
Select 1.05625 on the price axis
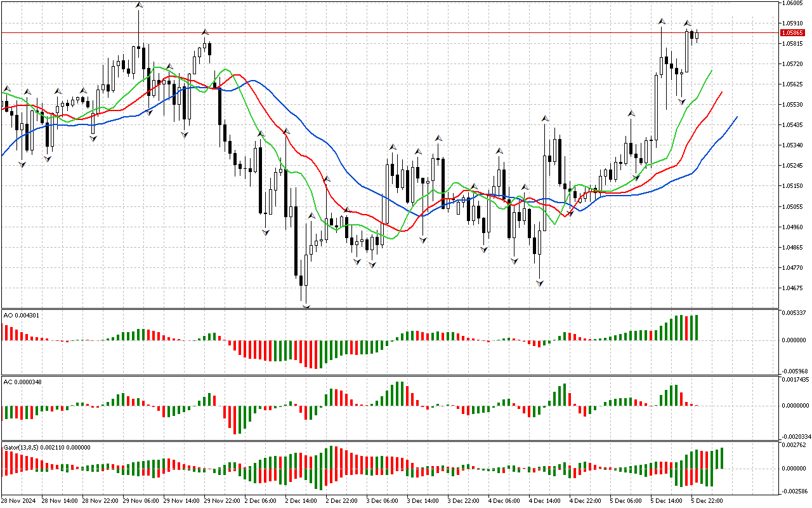click(793, 84)
